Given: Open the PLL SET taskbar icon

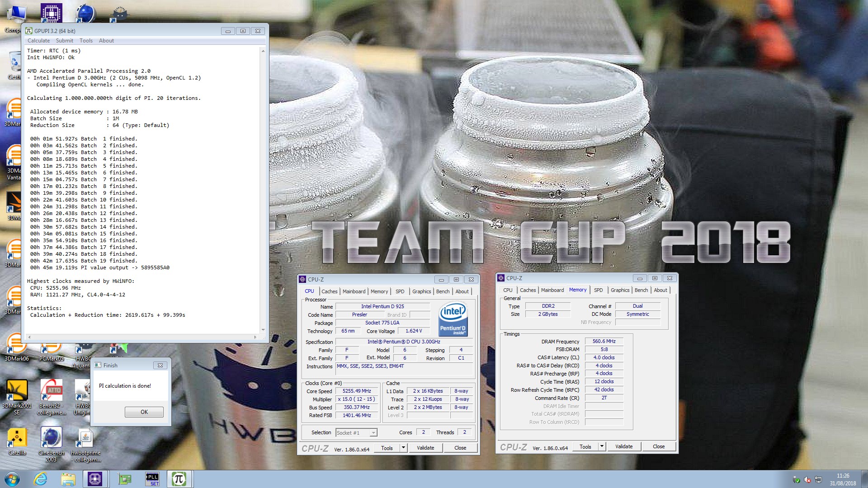Looking at the screenshot, I should (152, 479).
